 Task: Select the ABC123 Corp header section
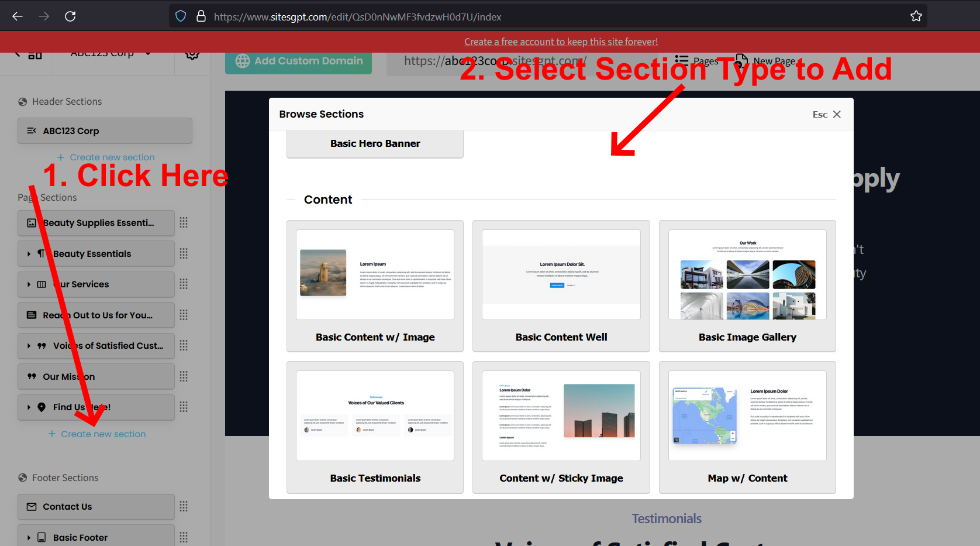(x=105, y=131)
